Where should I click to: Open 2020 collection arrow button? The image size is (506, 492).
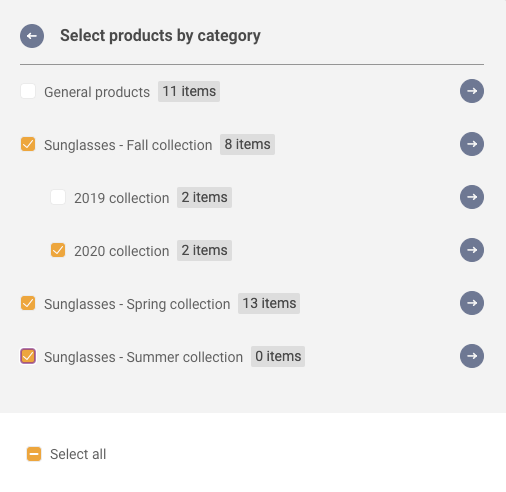pyautogui.click(x=472, y=250)
